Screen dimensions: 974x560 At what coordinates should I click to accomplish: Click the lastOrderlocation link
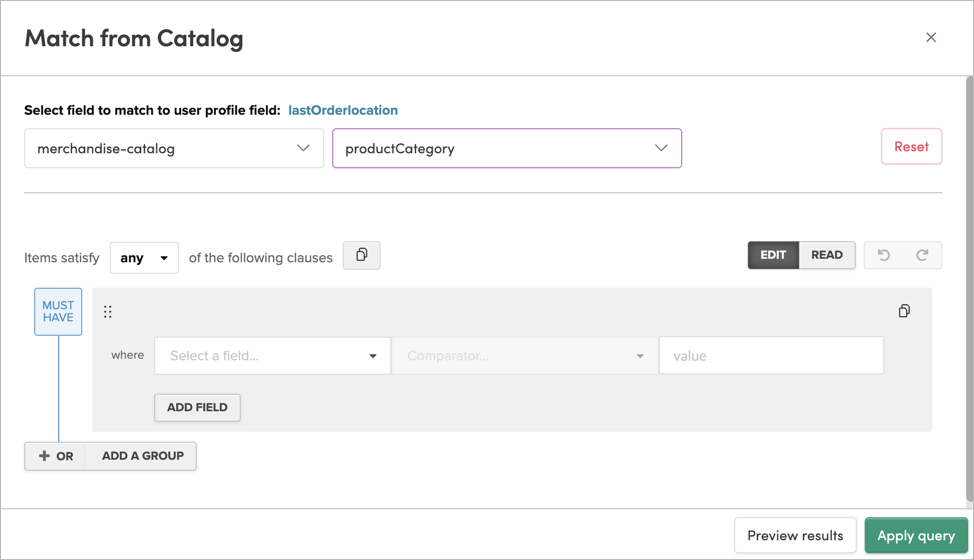[343, 110]
